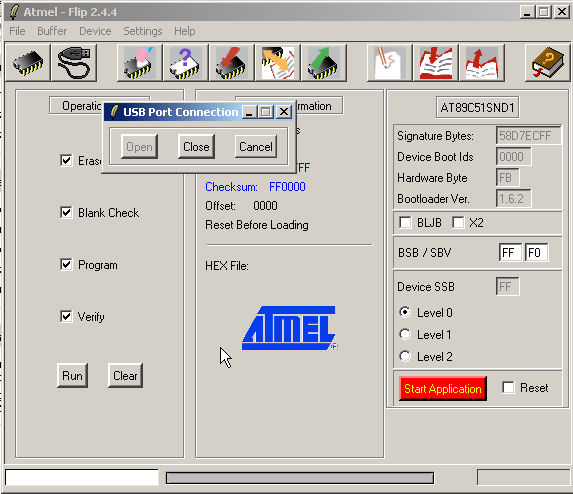The width and height of the screenshot is (573, 494).
Task: Click the HEX File: label
Action: [227, 266]
